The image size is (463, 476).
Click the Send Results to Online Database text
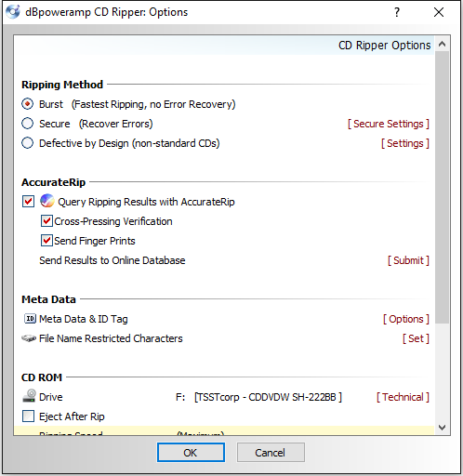tap(112, 260)
